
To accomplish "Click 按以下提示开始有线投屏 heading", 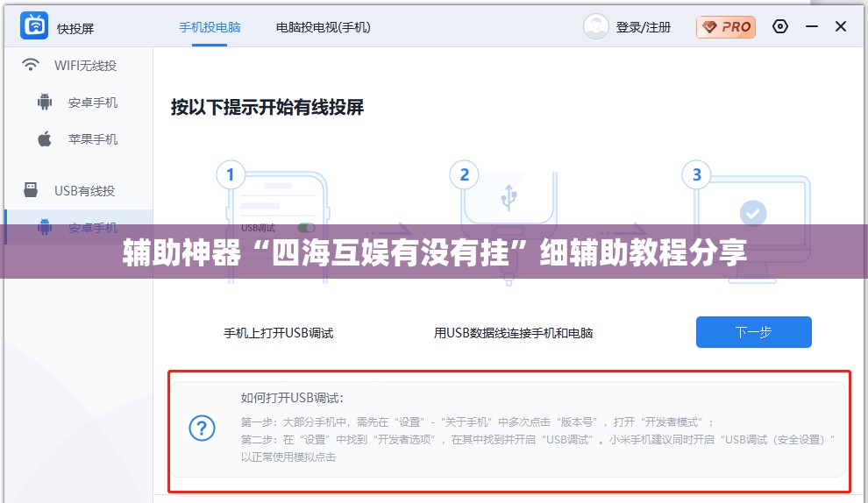I will 267,107.
